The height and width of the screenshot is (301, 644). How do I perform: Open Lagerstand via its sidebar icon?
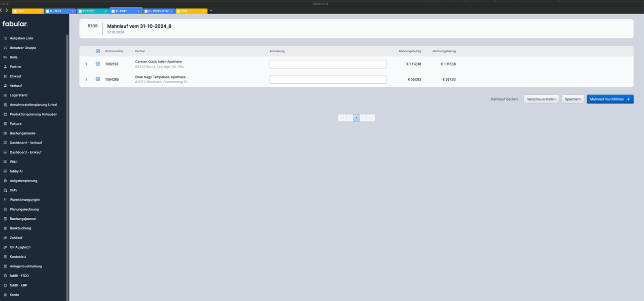[x=5, y=95]
